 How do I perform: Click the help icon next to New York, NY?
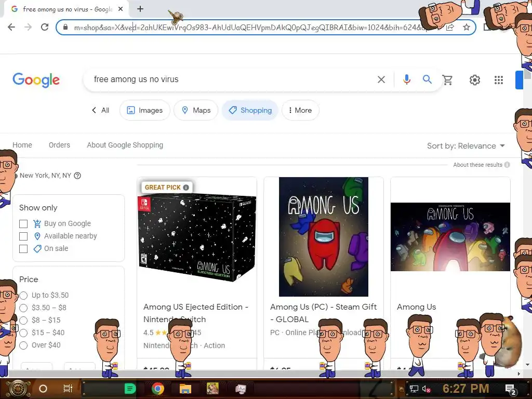[77, 176]
